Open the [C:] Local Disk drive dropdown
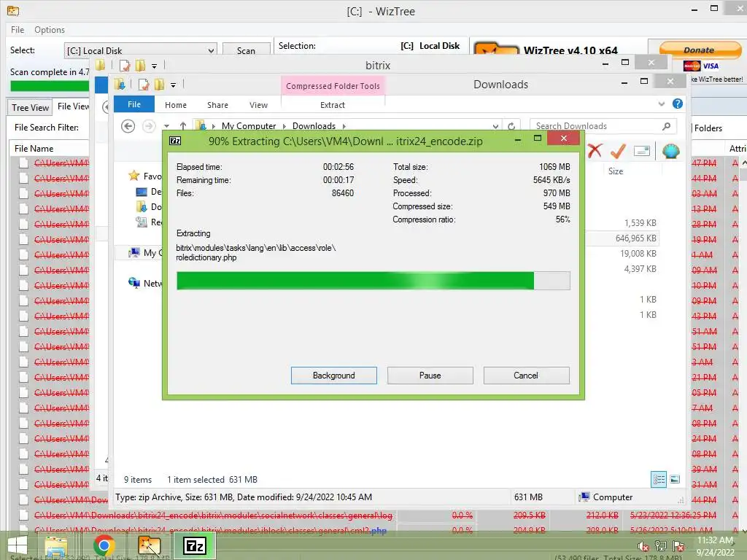 211,50
